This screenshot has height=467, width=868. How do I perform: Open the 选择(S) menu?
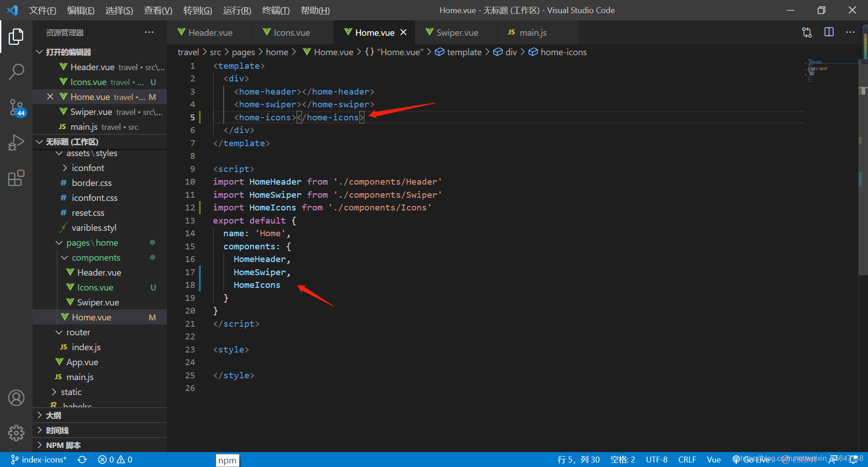[119, 10]
